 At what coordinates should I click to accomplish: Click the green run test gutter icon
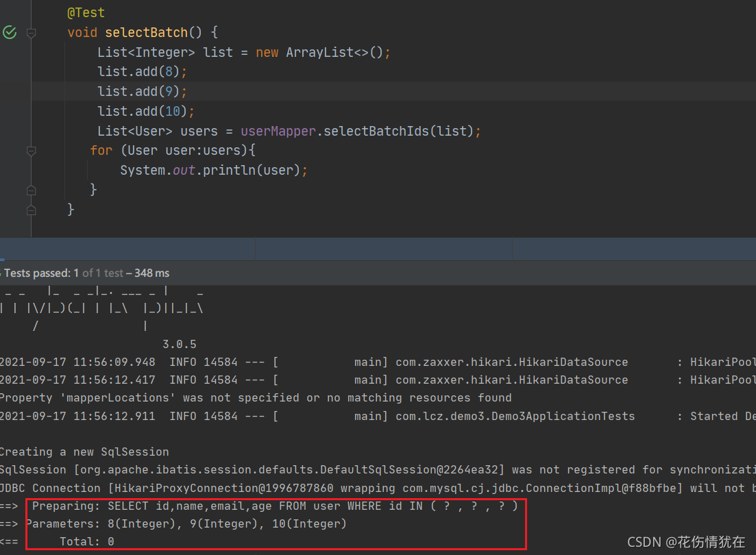point(10,32)
